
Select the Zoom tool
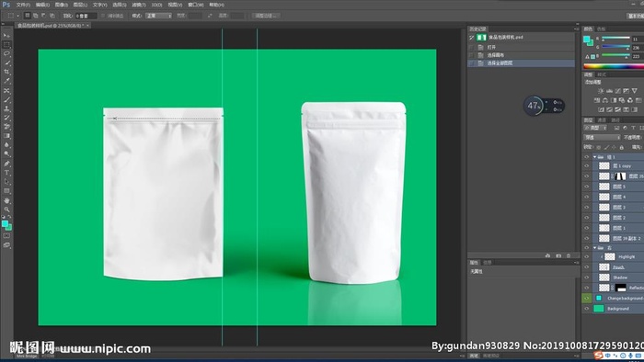(x=6, y=209)
